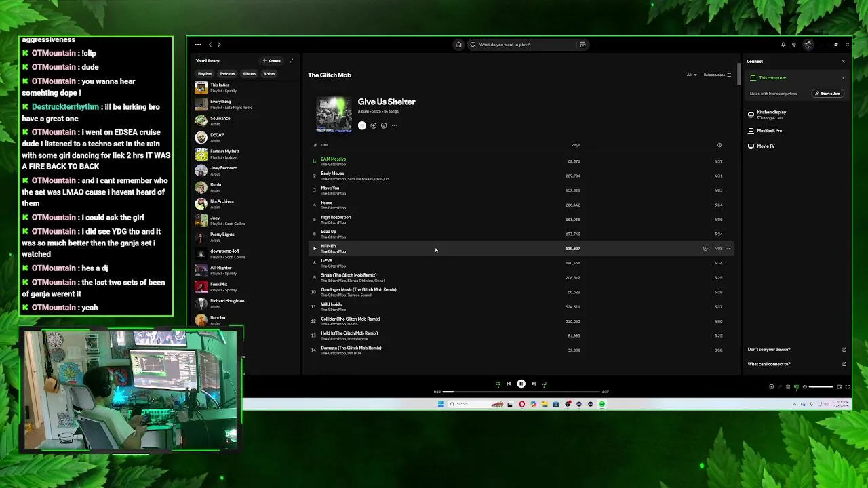
Task: Start a Jam session
Action: [x=827, y=94]
